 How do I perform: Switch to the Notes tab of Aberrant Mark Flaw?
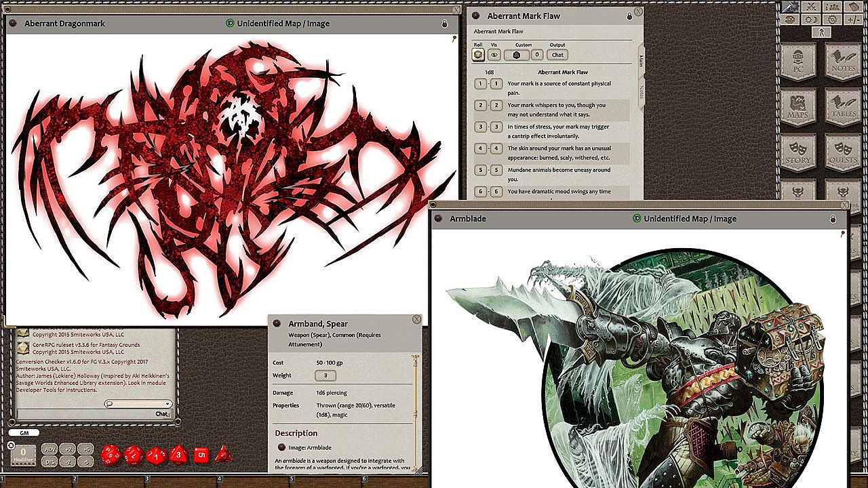coord(641,92)
